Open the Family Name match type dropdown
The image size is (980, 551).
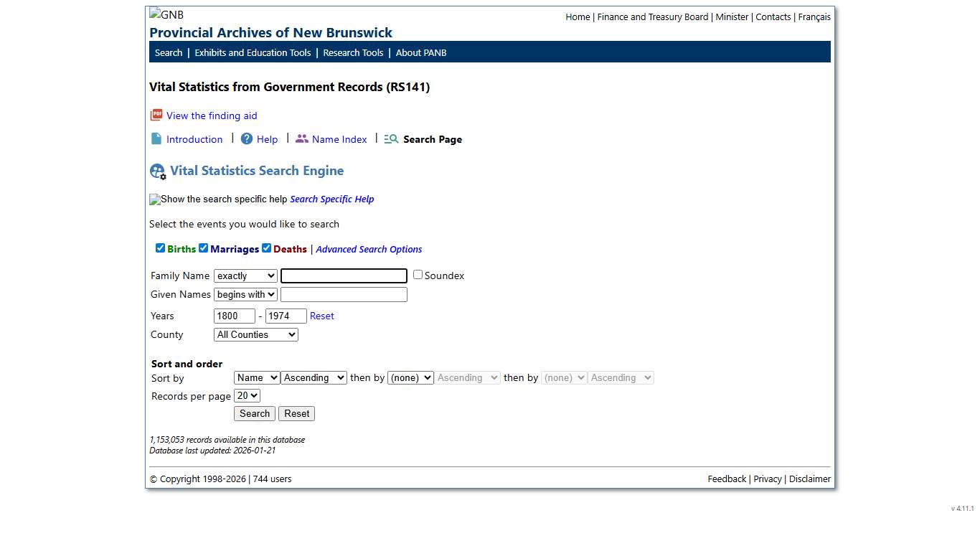(x=245, y=276)
